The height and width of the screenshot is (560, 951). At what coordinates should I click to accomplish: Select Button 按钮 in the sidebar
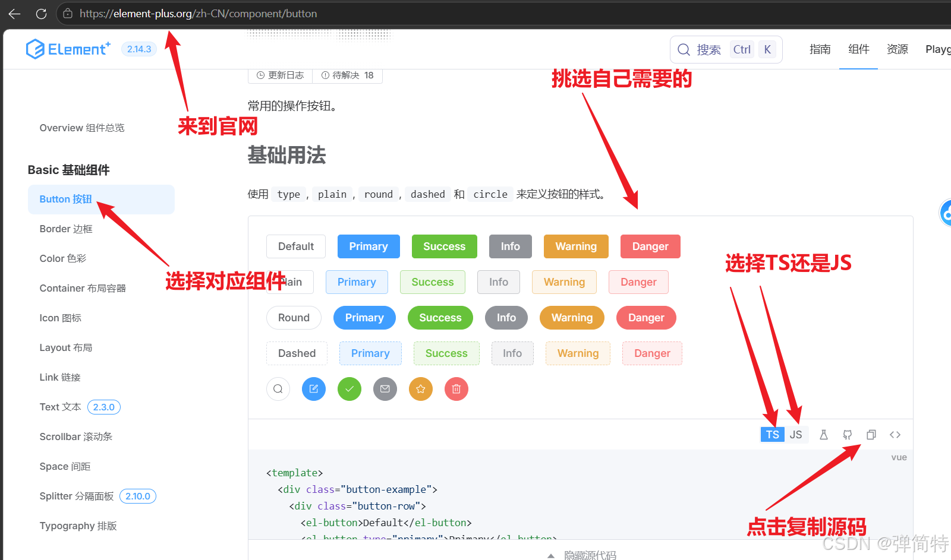pyautogui.click(x=101, y=199)
